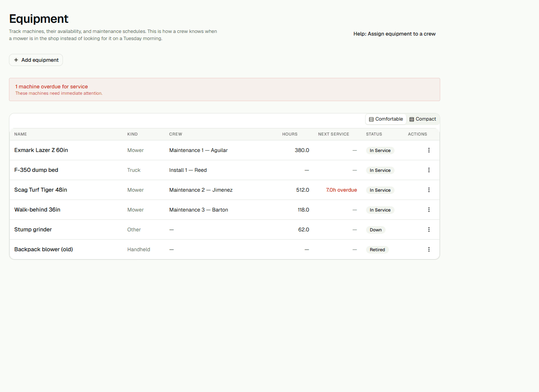539x392 pixels.
Task: Click Maintenance 2 — Jimenez crew cell
Action: click(201, 190)
